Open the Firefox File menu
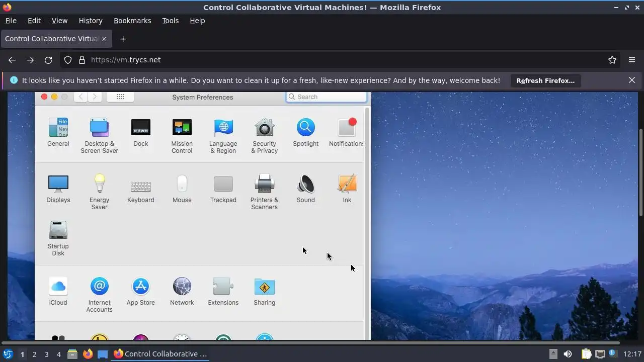 [x=11, y=21]
